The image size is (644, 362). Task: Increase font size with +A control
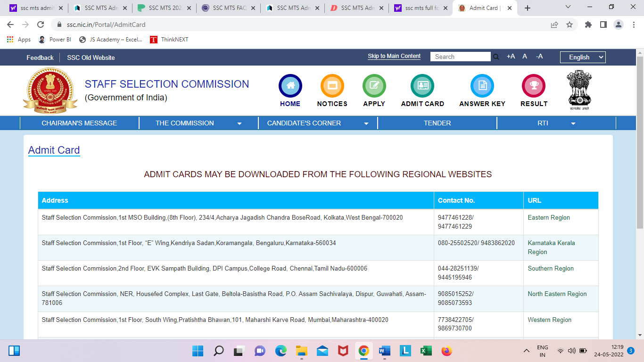pyautogui.click(x=510, y=56)
